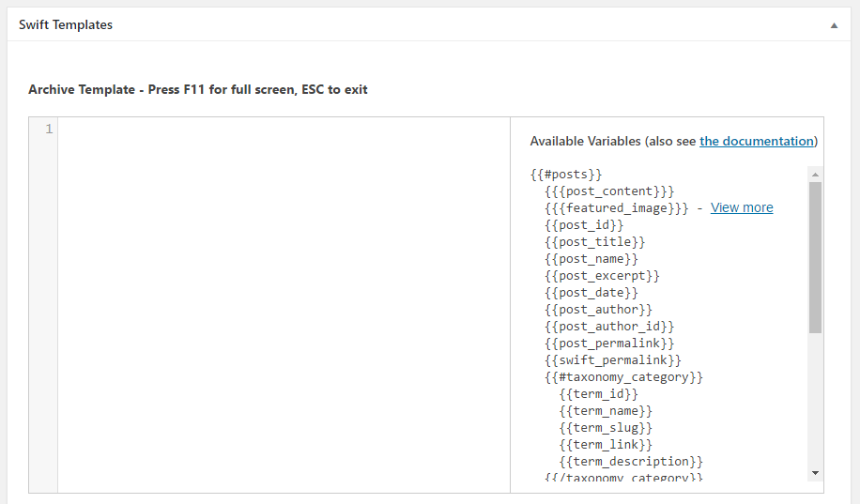Click the variables list scroll-up arrow

coord(815,175)
